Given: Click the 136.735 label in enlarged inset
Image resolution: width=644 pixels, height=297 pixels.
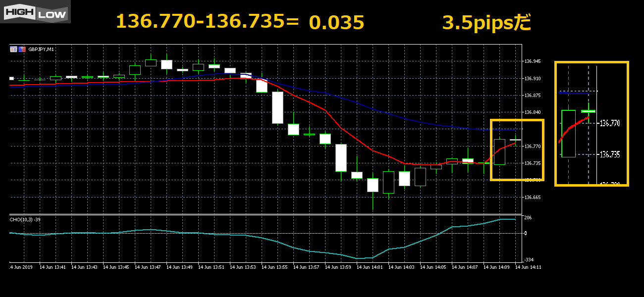Looking at the screenshot, I should click(609, 154).
